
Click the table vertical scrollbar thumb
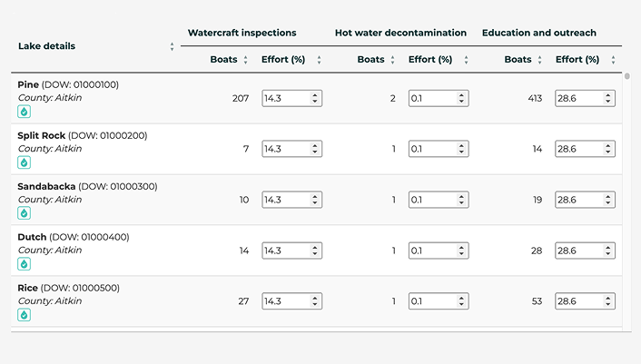627,76
